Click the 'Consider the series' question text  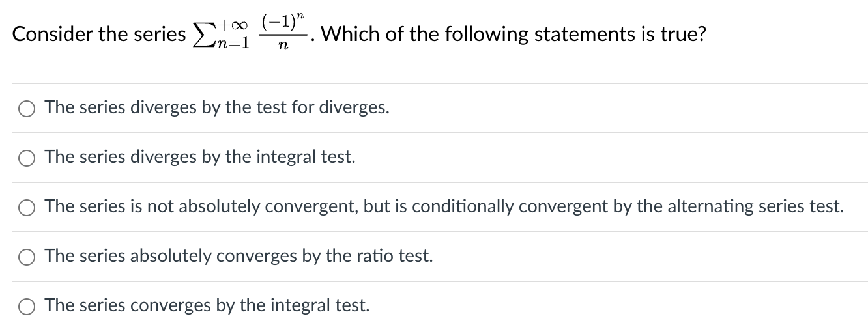click(98, 35)
